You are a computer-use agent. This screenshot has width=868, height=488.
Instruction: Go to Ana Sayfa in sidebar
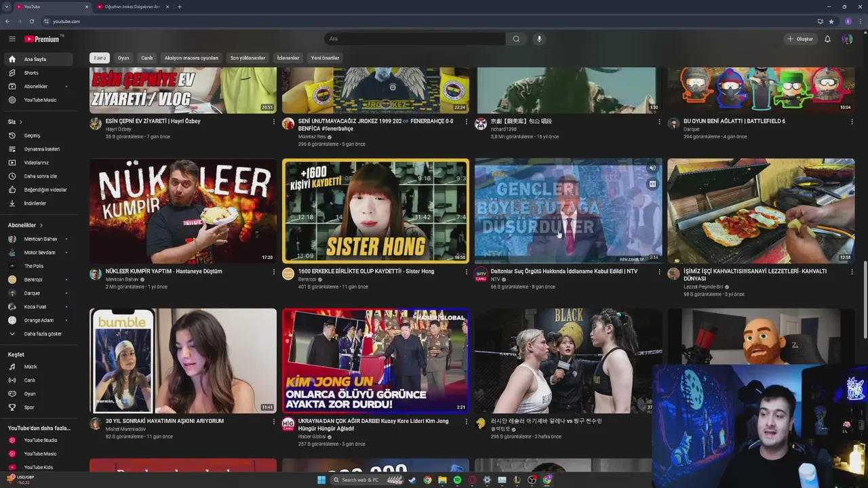[39, 59]
